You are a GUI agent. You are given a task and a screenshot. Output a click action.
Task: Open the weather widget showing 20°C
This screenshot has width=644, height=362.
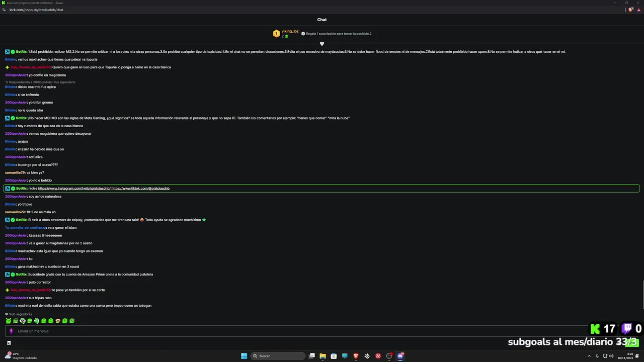21,356
